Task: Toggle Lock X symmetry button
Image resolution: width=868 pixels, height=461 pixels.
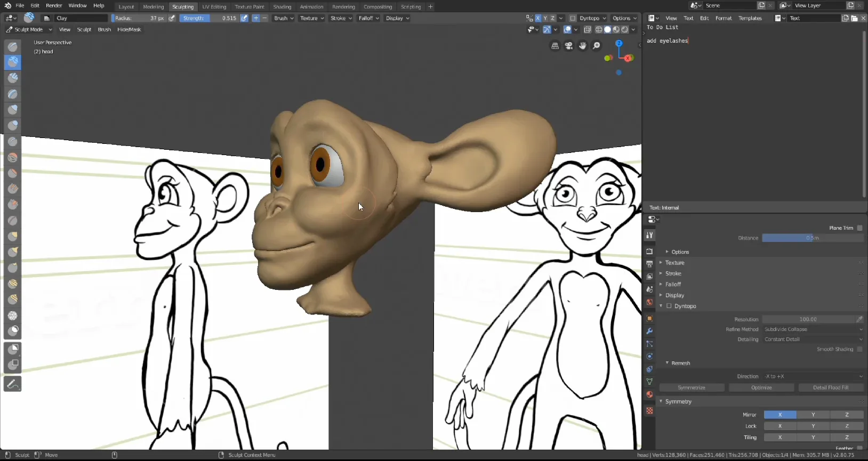Action: coord(780,426)
